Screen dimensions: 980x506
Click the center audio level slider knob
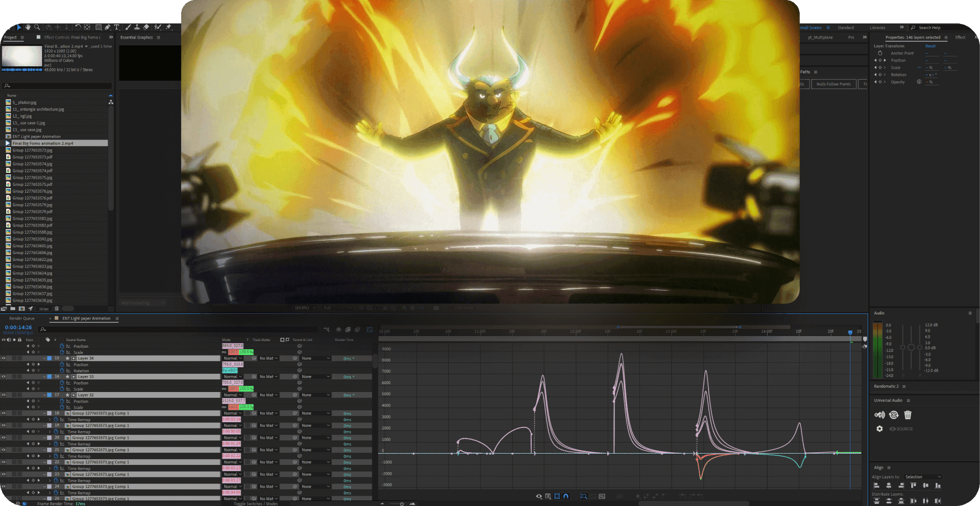pos(911,347)
